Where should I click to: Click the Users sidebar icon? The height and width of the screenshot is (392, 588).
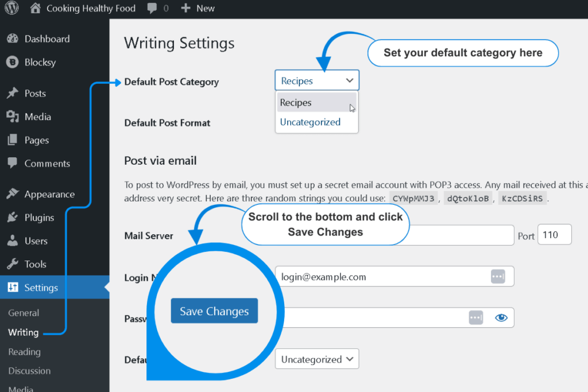13,240
